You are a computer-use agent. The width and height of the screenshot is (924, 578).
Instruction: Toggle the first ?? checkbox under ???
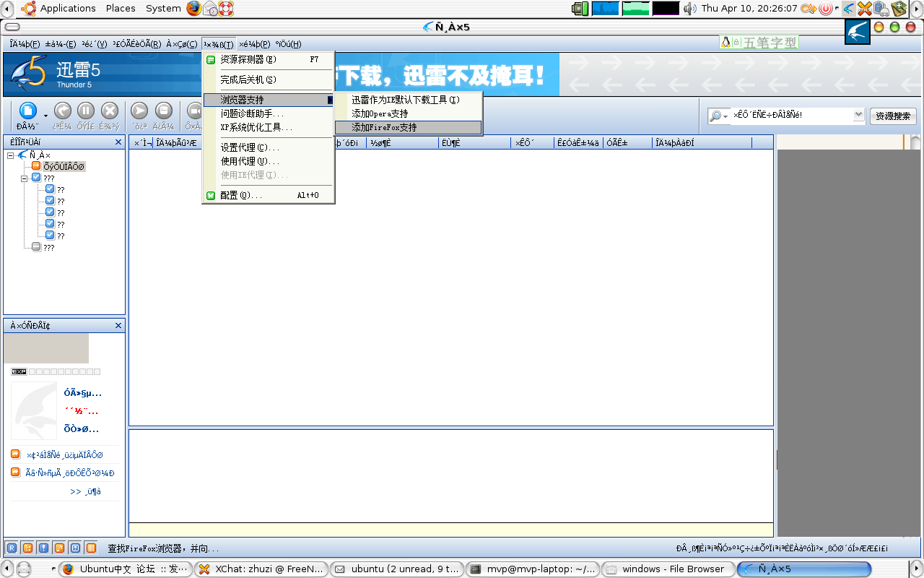tap(50, 189)
